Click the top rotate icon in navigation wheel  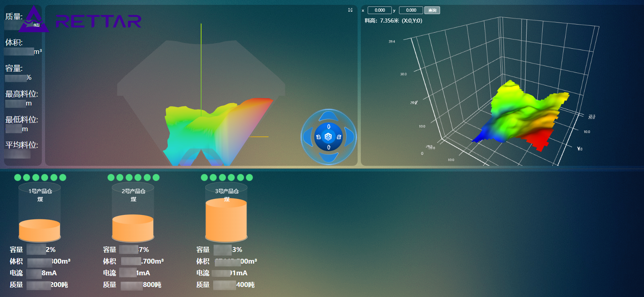point(329,127)
